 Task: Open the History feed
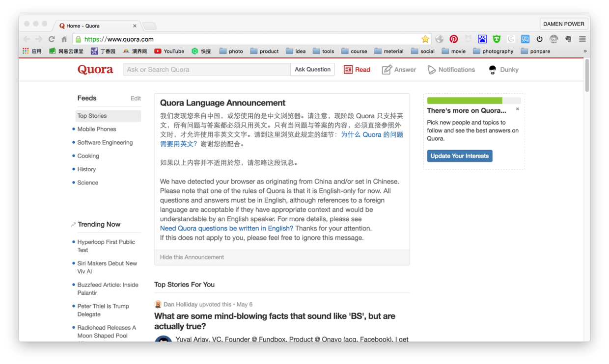[86, 169]
